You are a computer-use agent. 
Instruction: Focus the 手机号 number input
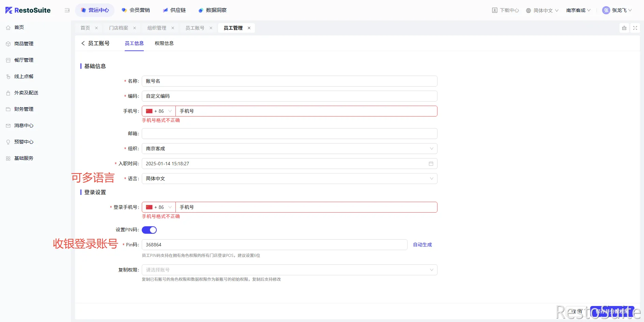click(x=306, y=111)
